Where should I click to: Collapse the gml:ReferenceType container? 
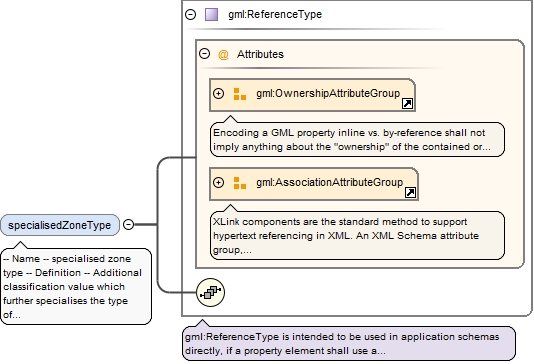pyautogui.click(x=190, y=14)
